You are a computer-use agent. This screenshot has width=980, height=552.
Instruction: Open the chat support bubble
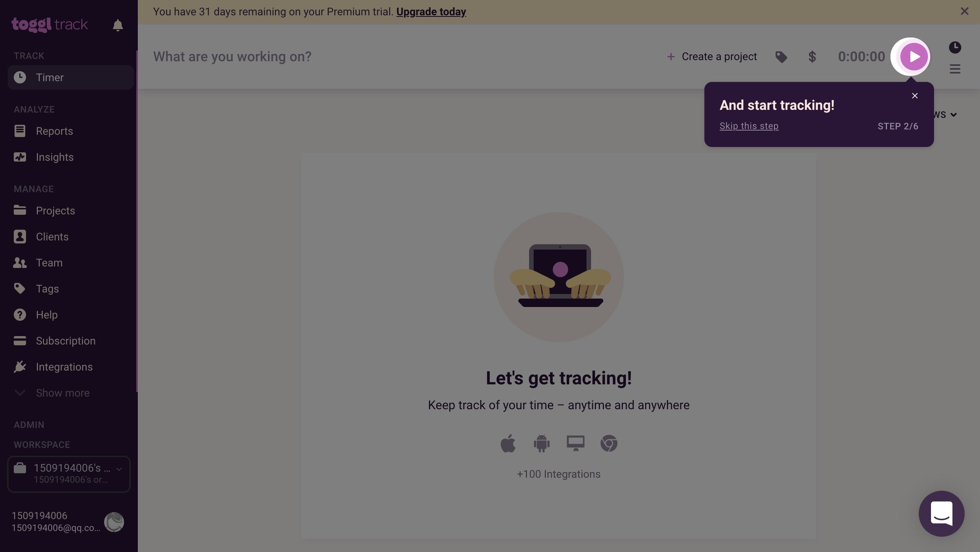tap(941, 513)
